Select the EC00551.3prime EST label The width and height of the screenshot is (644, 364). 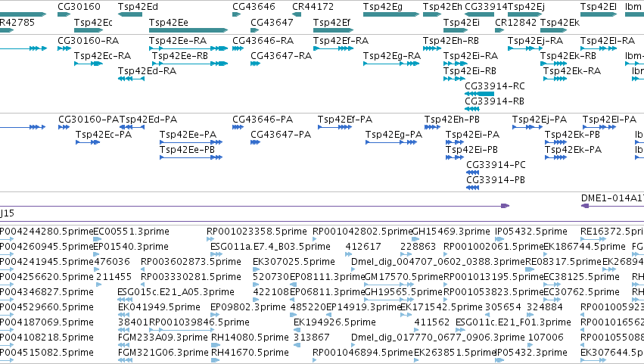click(132, 232)
